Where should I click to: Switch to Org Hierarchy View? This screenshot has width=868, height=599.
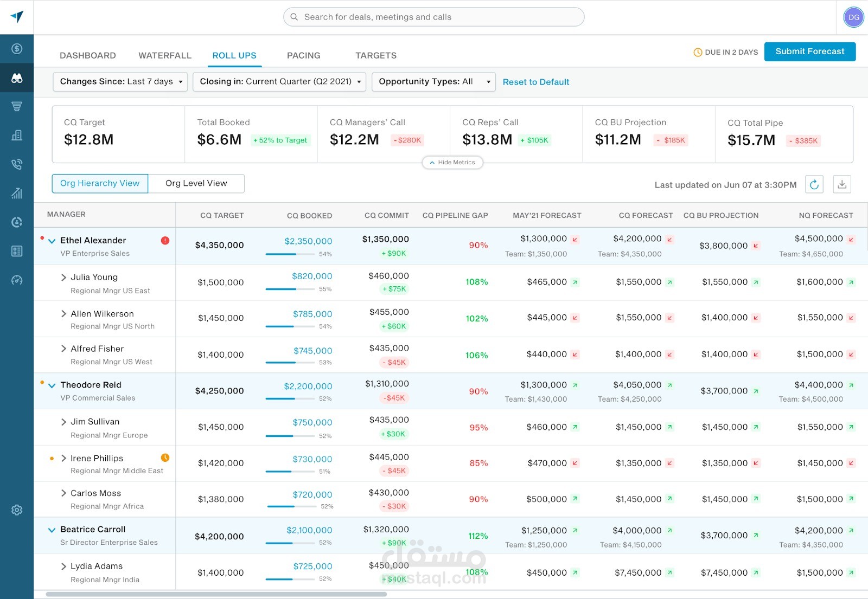click(100, 183)
